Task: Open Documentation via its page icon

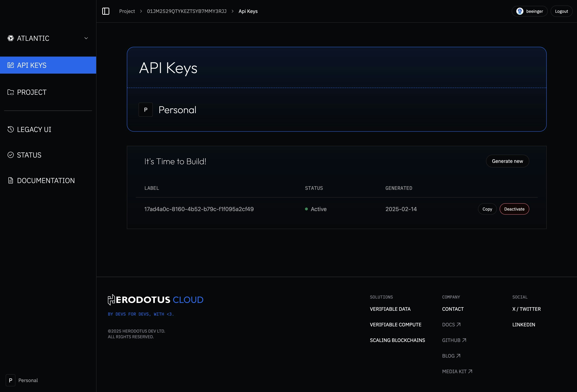Action: tap(10, 180)
